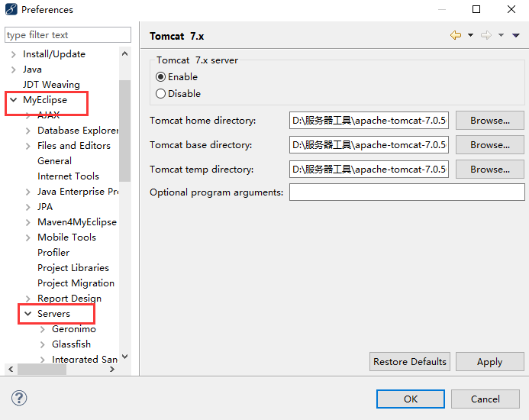The width and height of the screenshot is (529, 420).
Task: Expand the Mobile Tools node
Action: tap(28, 237)
